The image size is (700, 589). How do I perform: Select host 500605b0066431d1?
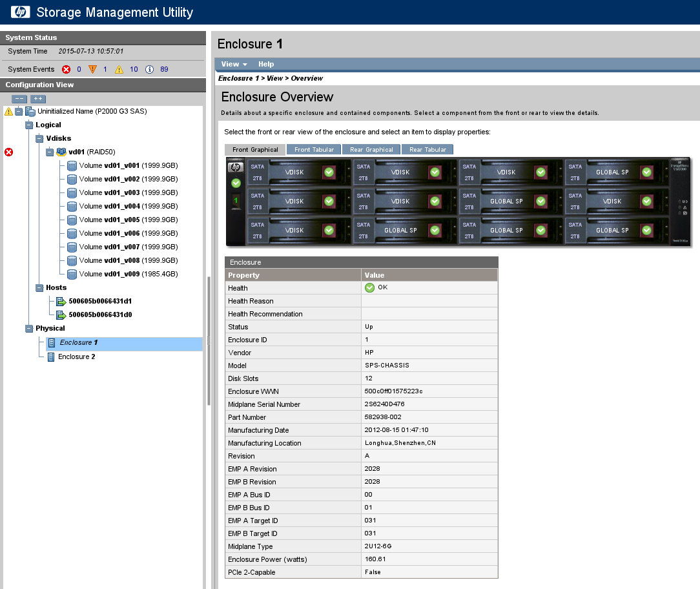100,302
